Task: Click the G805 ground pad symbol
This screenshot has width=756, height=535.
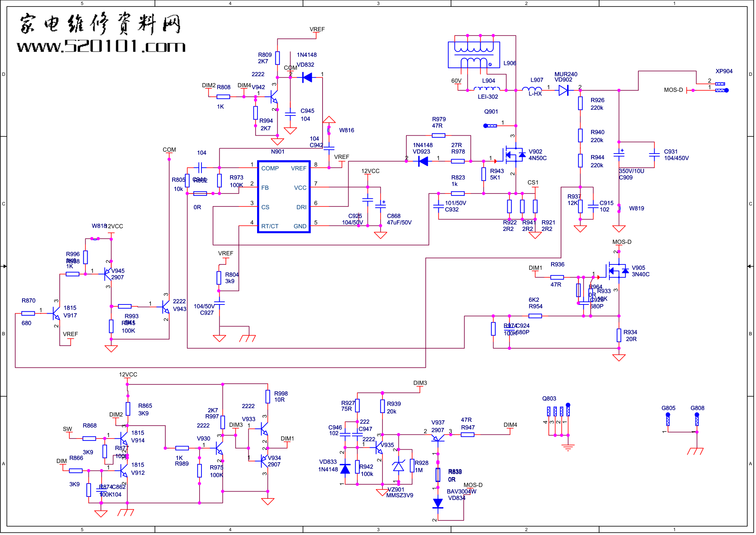Action: point(668,419)
